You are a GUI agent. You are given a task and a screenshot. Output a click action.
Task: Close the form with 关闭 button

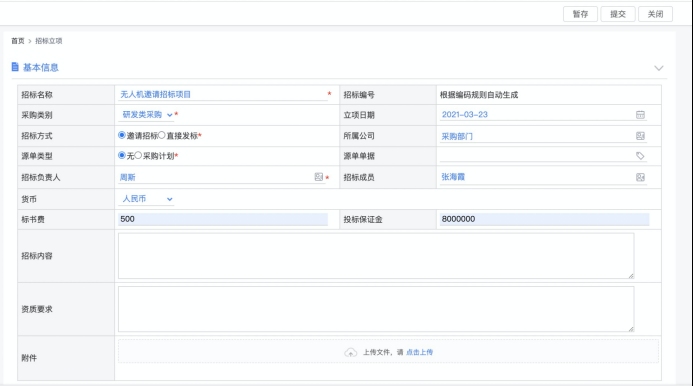click(655, 14)
